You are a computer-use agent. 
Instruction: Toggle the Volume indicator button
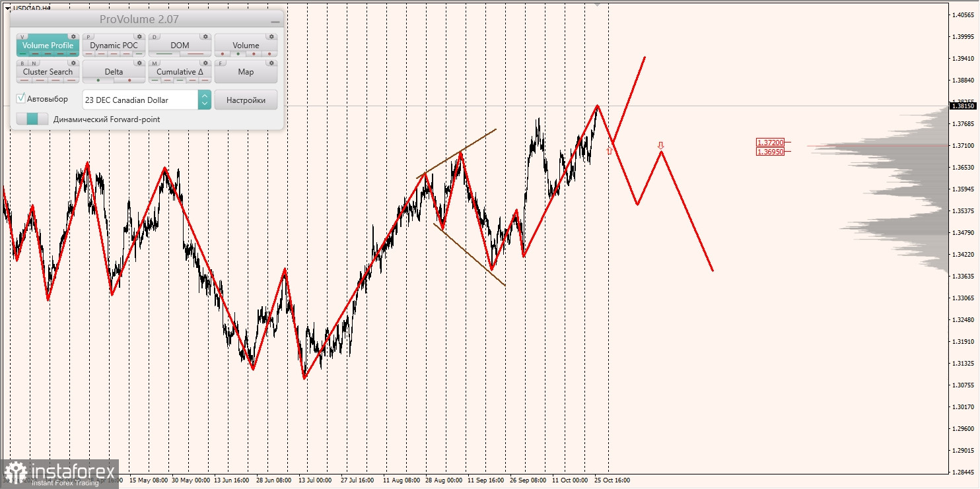point(246,45)
